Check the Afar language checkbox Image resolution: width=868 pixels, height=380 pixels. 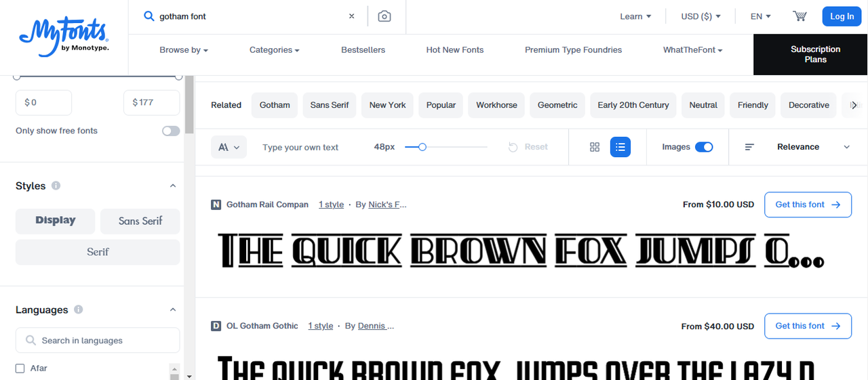20,368
